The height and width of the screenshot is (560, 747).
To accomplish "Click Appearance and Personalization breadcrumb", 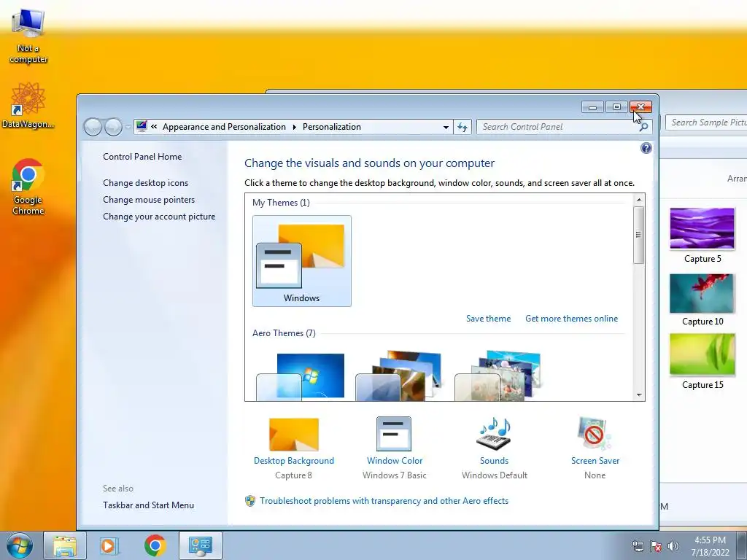I will click(224, 127).
